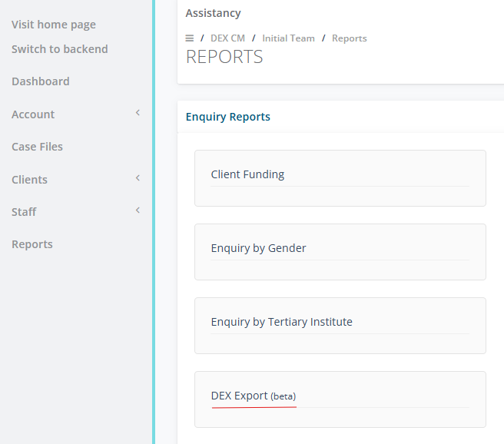Open Visit home page link

[54, 25]
